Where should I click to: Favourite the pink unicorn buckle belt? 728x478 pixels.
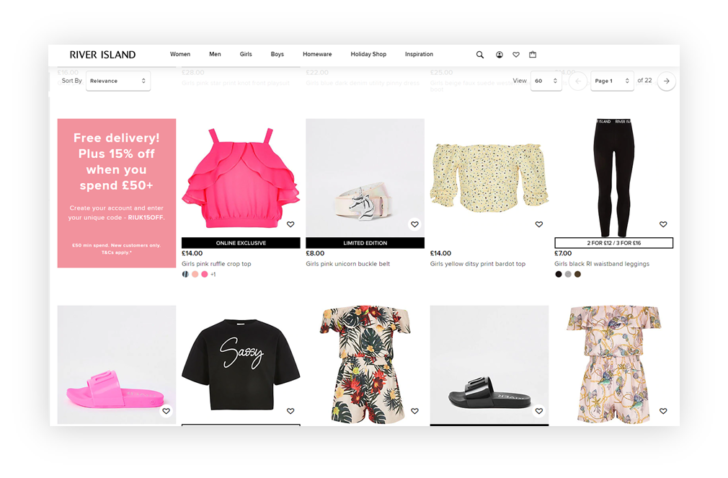click(415, 224)
